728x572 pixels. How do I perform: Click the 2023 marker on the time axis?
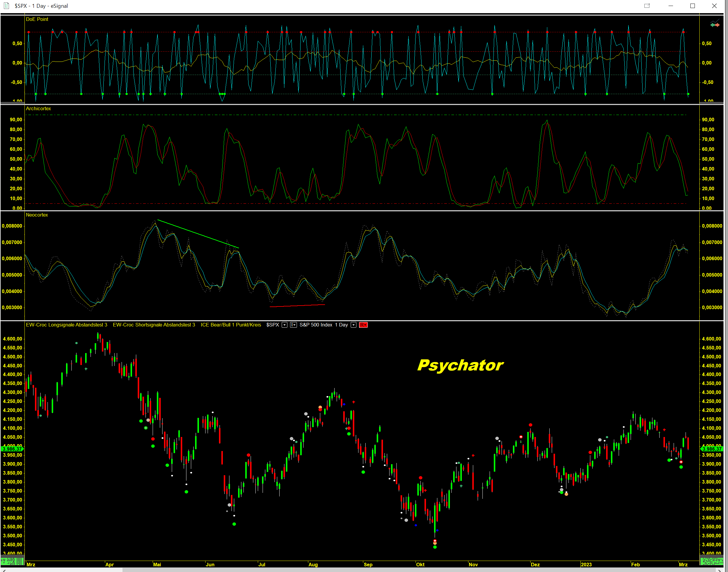[586, 565]
